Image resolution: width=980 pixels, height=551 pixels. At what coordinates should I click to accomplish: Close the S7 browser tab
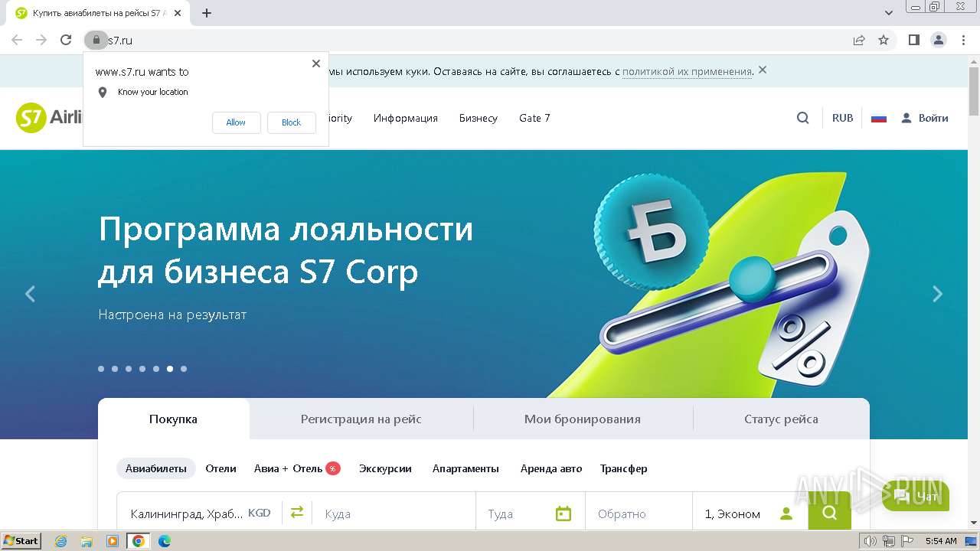[x=178, y=13]
